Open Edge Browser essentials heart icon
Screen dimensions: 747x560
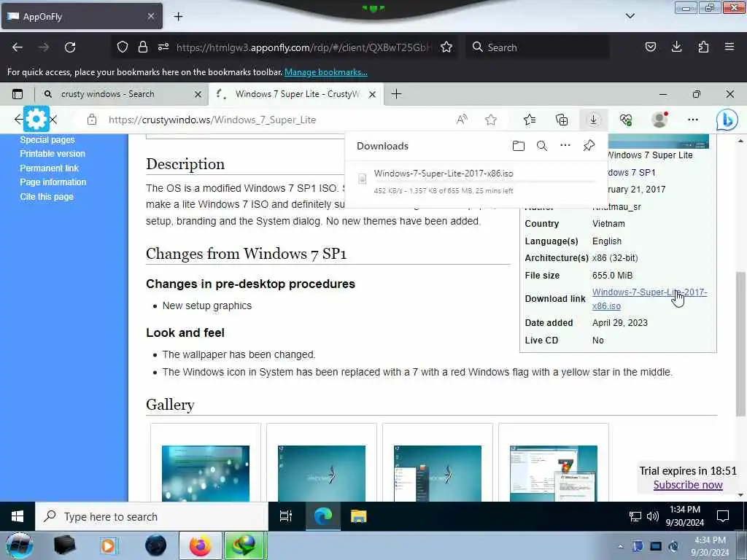[626, 120]
